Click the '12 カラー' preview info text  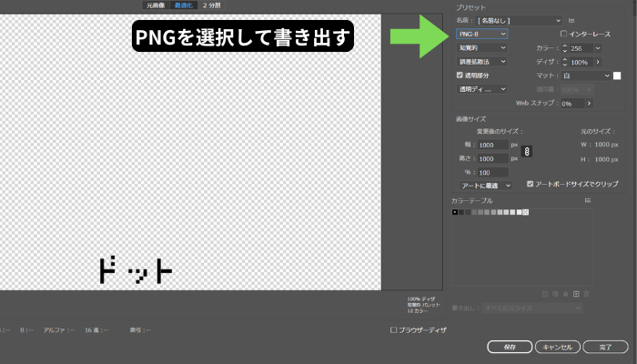click(x=417, y=311)
